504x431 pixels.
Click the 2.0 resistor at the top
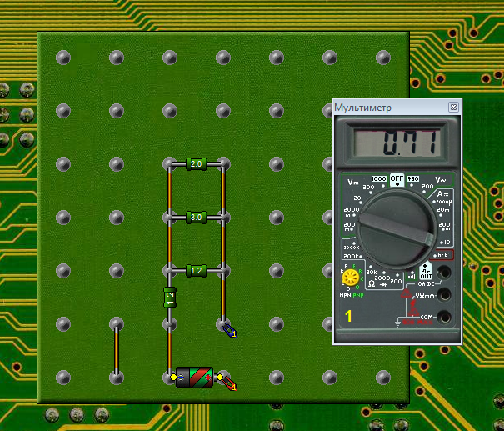tap(197, 164)
